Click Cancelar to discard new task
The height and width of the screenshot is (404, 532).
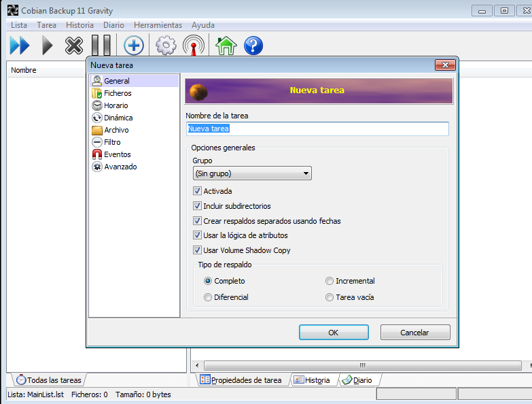pos(415,333)
